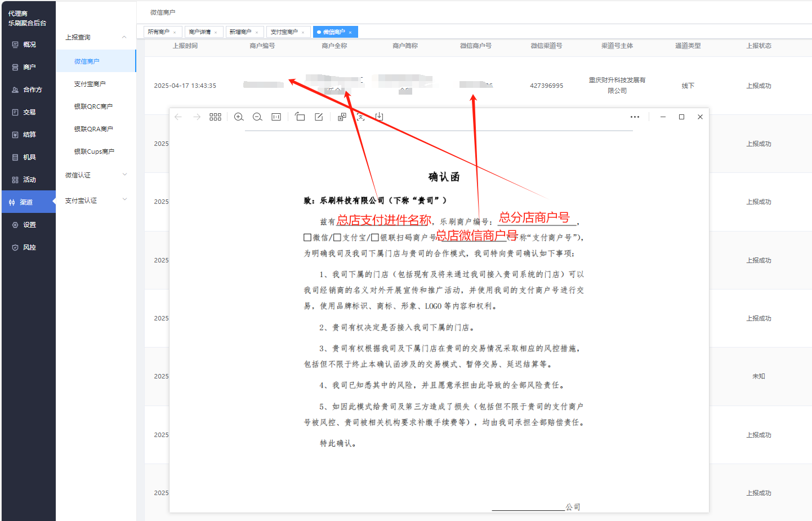Click the 重庆财升科技发展有限公司 cell
Screen dimensions: 812x521
click(617, 85)
